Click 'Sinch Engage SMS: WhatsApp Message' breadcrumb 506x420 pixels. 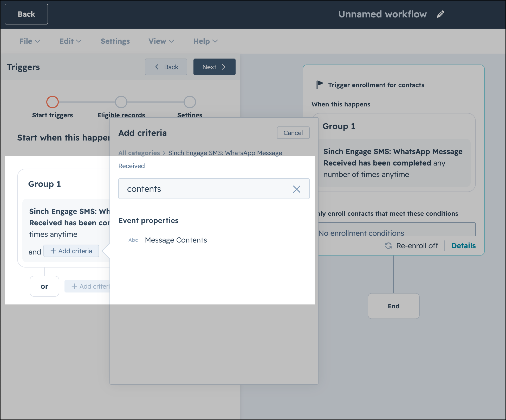(225, 153)
